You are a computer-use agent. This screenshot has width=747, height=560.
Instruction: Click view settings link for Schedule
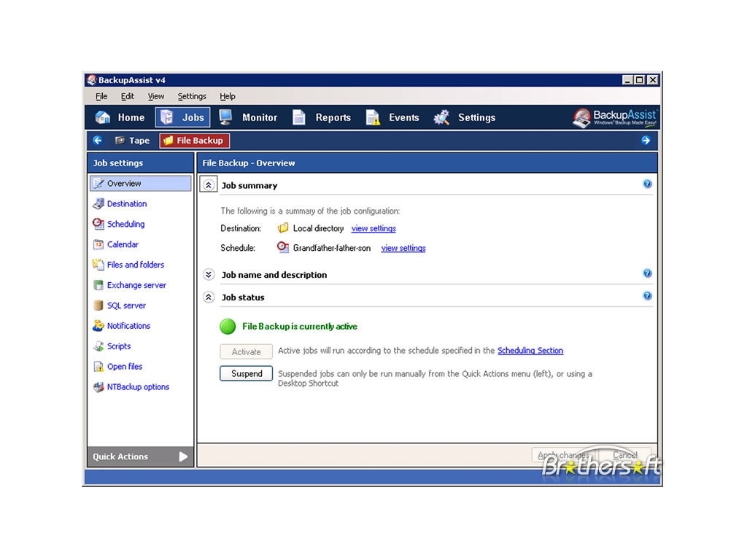(403, 248)
